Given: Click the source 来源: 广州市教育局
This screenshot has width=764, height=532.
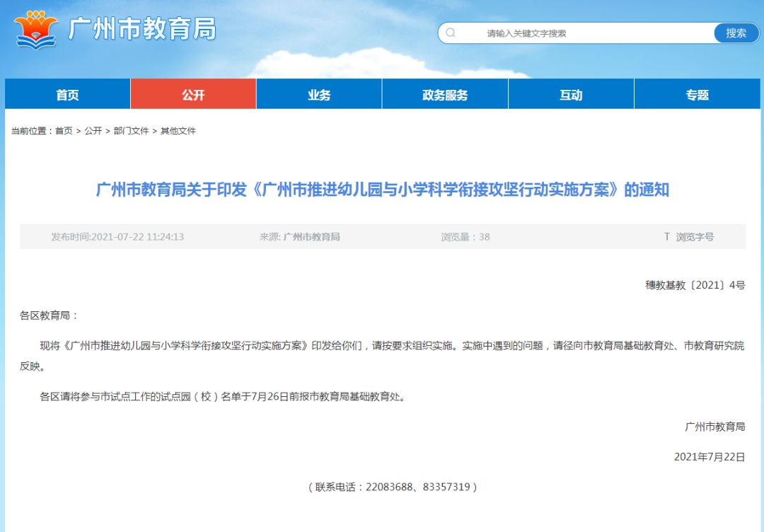Looking at the screenshot, I should click(x=300, y=237).
